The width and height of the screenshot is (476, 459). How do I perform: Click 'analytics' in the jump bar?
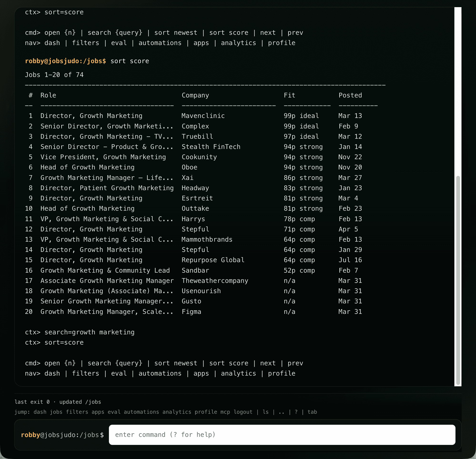(177, 412)
